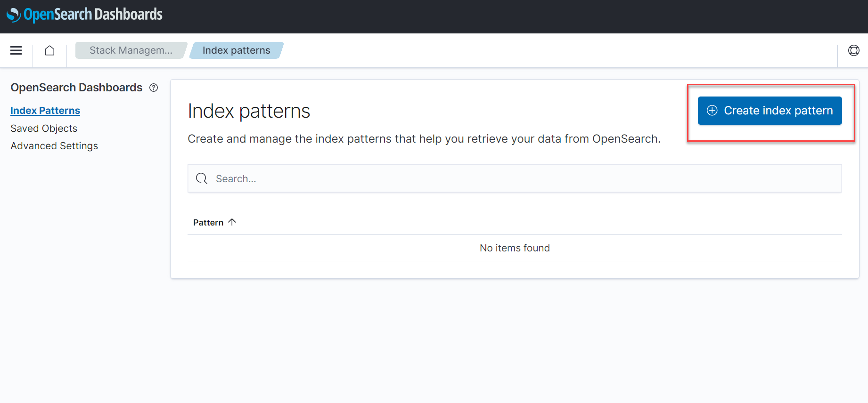Click the OpenSearch Dashboards sidebar title
Image resolution: width=868 pixels, height=403 pixels.
click(x=76, y=88)
